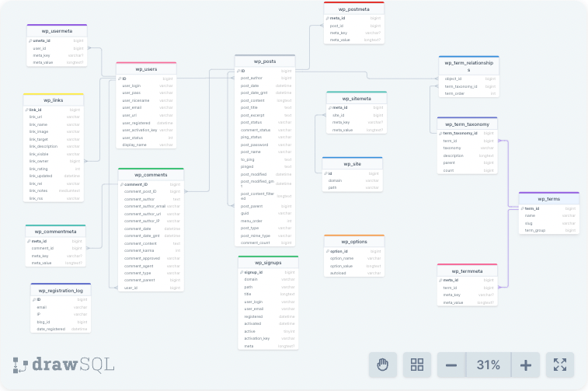Select the wp_signups table header

(x=268, y=263)
